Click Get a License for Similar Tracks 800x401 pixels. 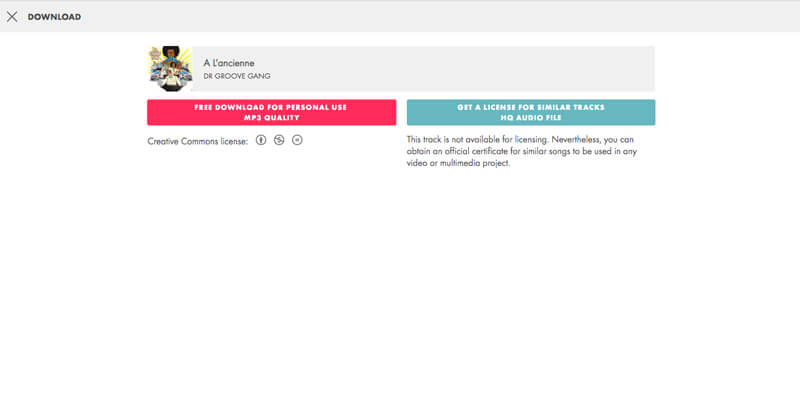[530, 107]
